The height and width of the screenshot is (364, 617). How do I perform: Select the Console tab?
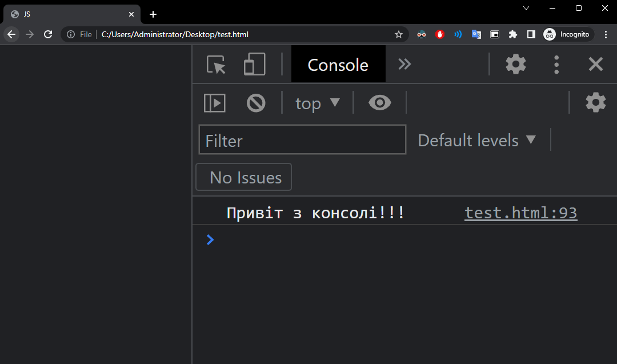pyautogui.click(x=338, y=65)
